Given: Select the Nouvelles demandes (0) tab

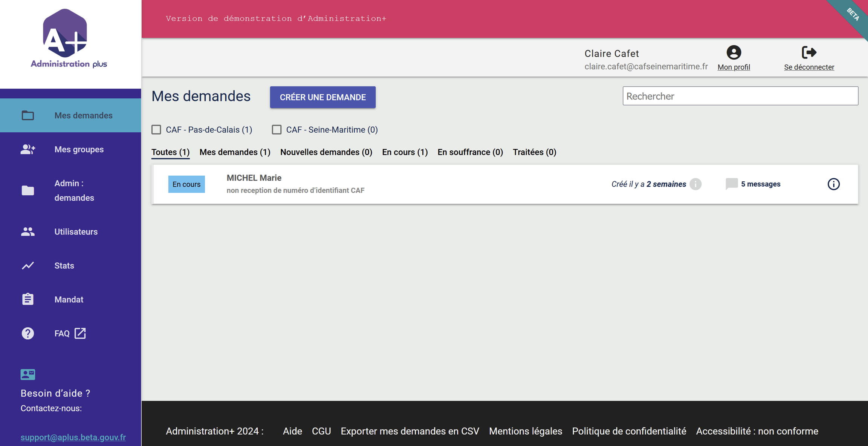Looking at the screenshot, I should pos(326,152).
